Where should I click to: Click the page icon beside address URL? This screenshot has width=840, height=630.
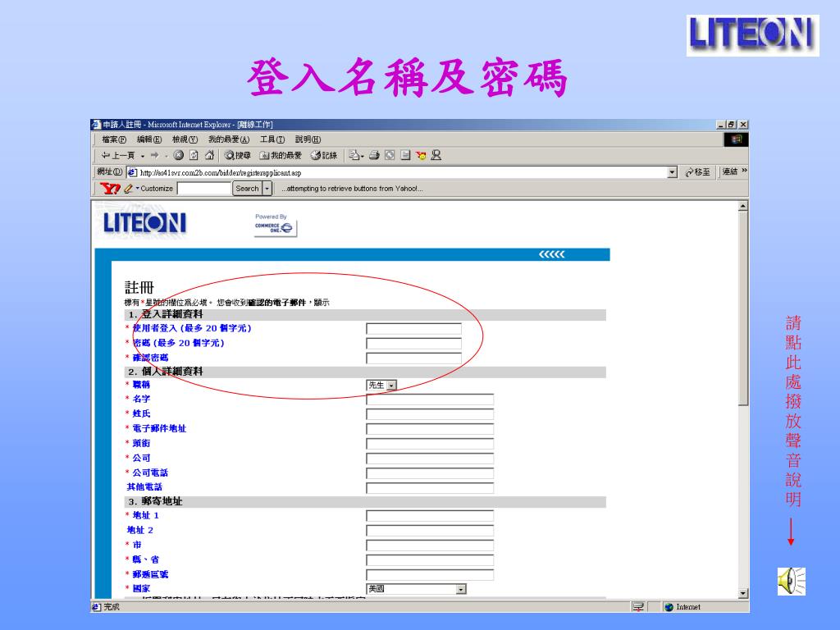click(x=132, y=172)
